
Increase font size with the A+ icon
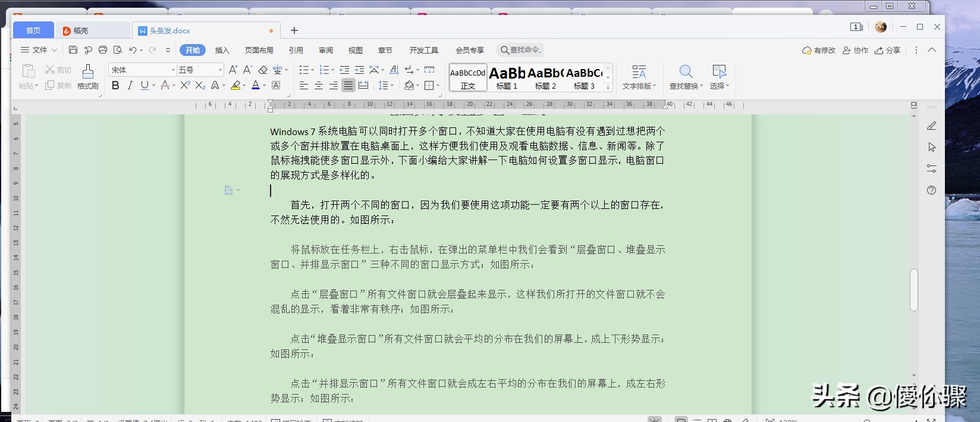tap(233, 70)
